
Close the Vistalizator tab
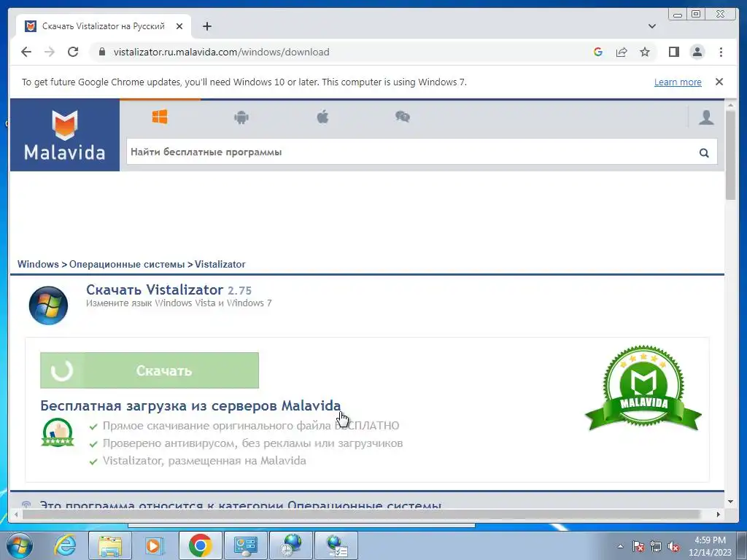point(179,26)
